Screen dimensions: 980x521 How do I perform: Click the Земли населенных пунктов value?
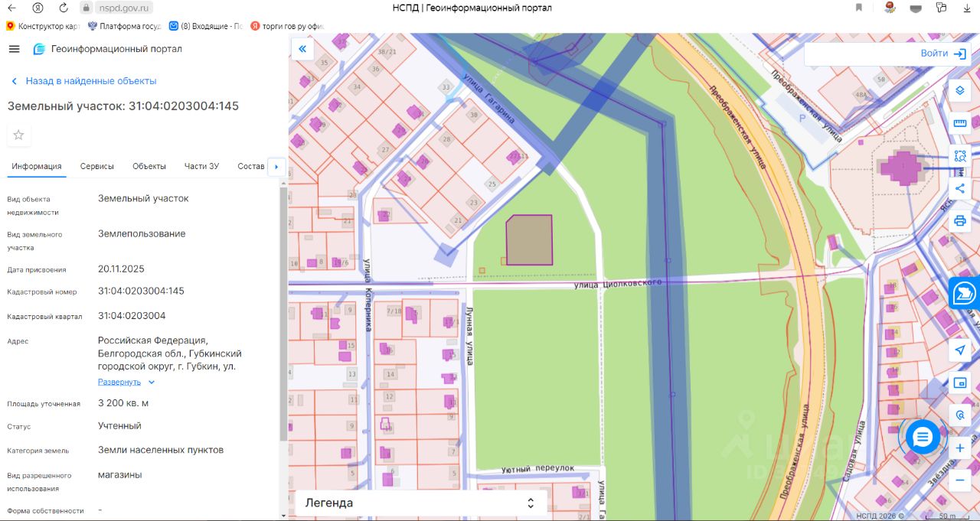click(x=161, y=450)
